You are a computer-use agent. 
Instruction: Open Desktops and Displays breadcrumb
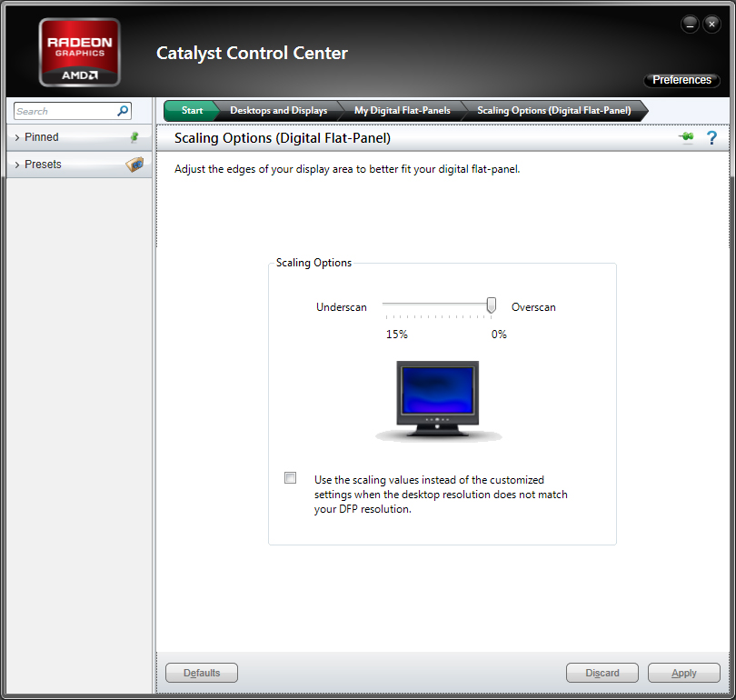pyautogui.click(x=278, y=111)
